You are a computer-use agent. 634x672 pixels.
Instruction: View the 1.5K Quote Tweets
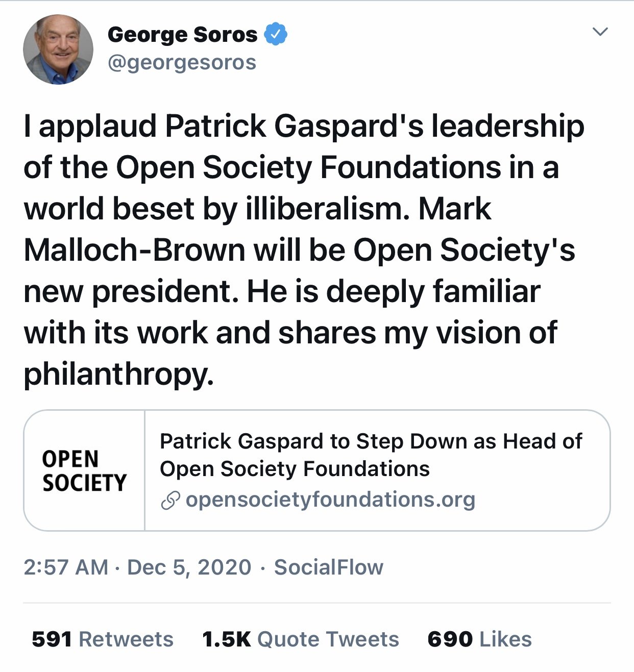[x=301, y=639]
